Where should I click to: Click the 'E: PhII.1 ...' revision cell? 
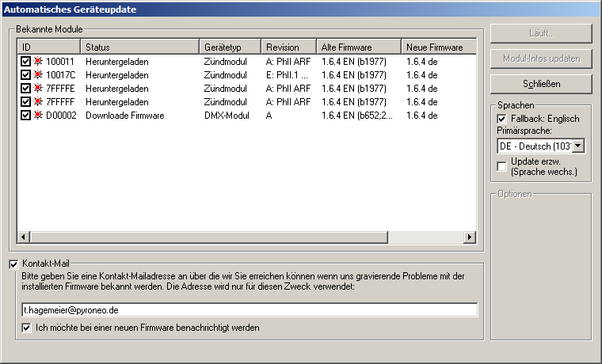tap(287, 75)
